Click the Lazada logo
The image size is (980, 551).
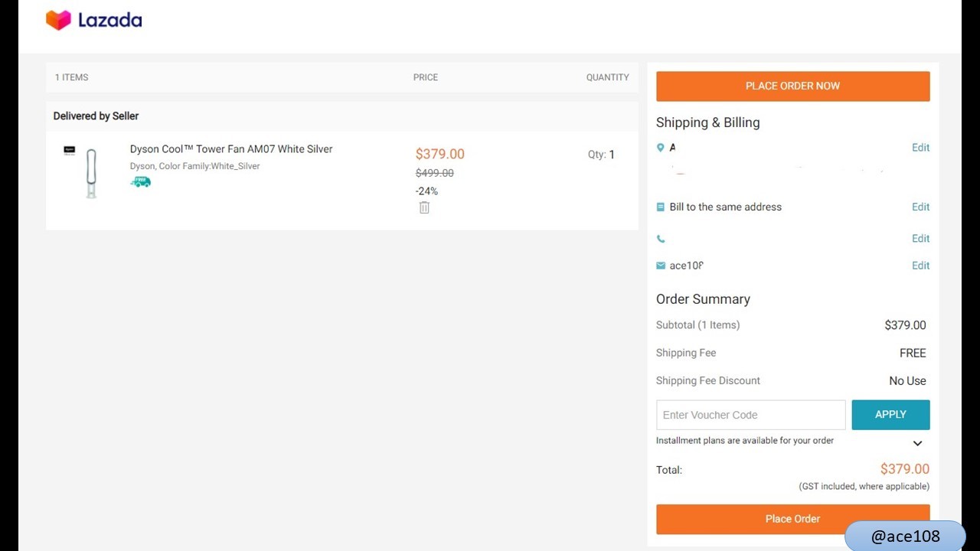93,20
